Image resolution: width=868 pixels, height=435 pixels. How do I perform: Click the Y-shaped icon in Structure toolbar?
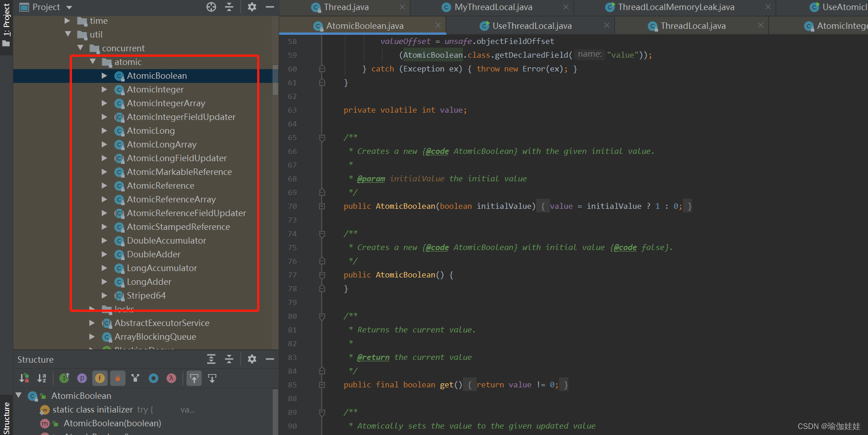tap(135, 378)
